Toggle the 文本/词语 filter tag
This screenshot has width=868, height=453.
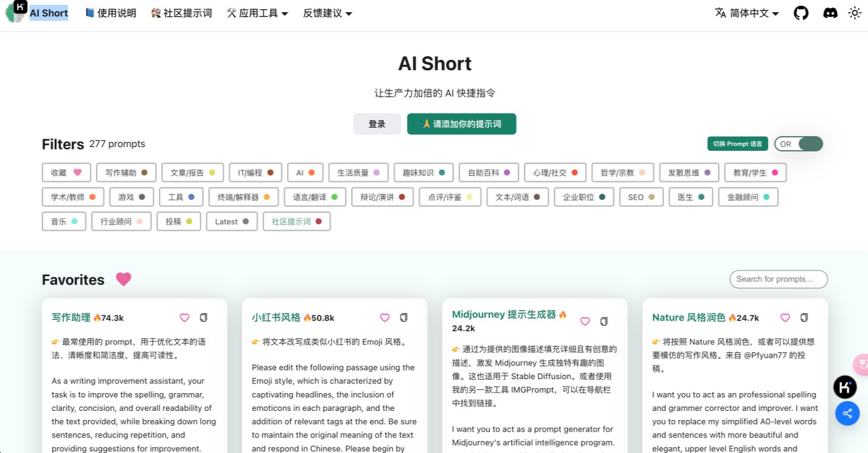pyautogui.click(x=518, y=197)
